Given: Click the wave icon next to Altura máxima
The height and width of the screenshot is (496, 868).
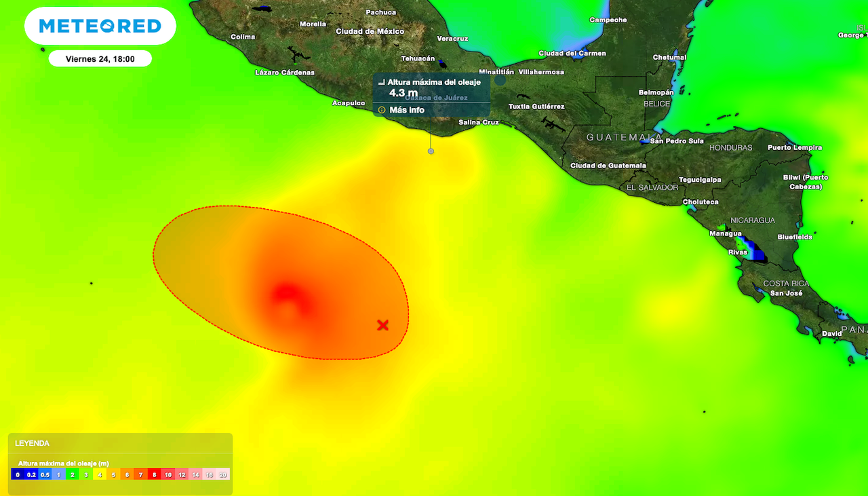Looking at the screenshot, I should (381, 83).
